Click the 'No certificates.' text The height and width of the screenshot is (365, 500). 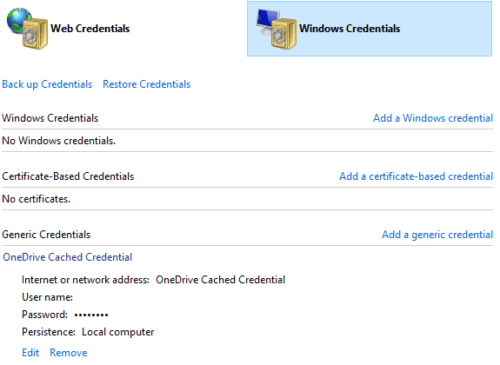36,199
